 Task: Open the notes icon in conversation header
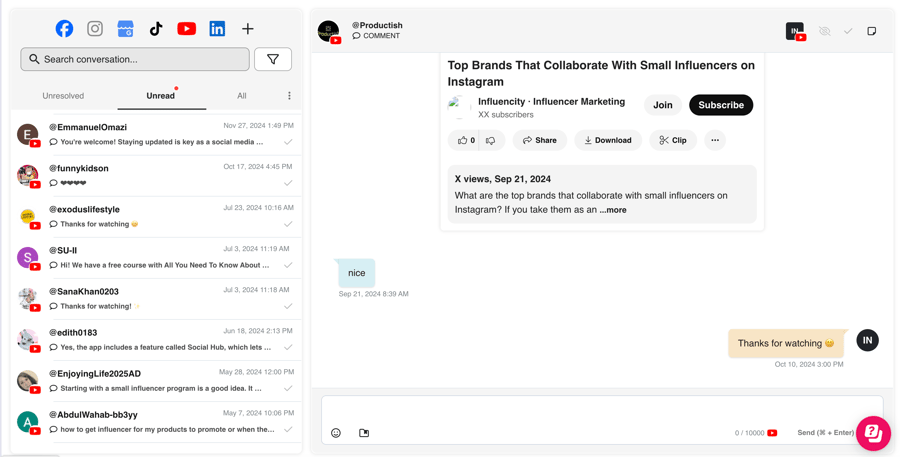click(x=872, y=31)
